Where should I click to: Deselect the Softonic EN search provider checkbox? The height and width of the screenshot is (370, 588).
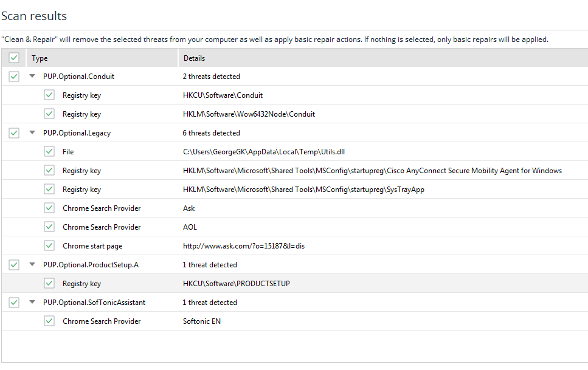[49, 321]
